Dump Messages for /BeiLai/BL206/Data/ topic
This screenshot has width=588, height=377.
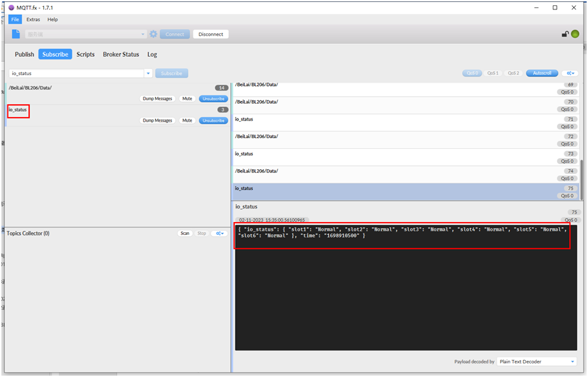pos(158,99)
